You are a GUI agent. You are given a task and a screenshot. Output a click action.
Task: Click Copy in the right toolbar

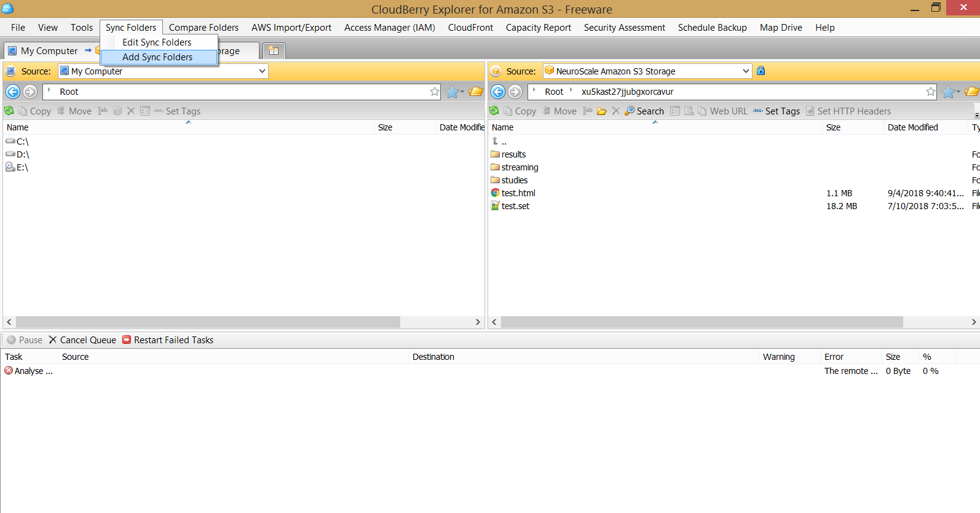(x=520, y=111)
